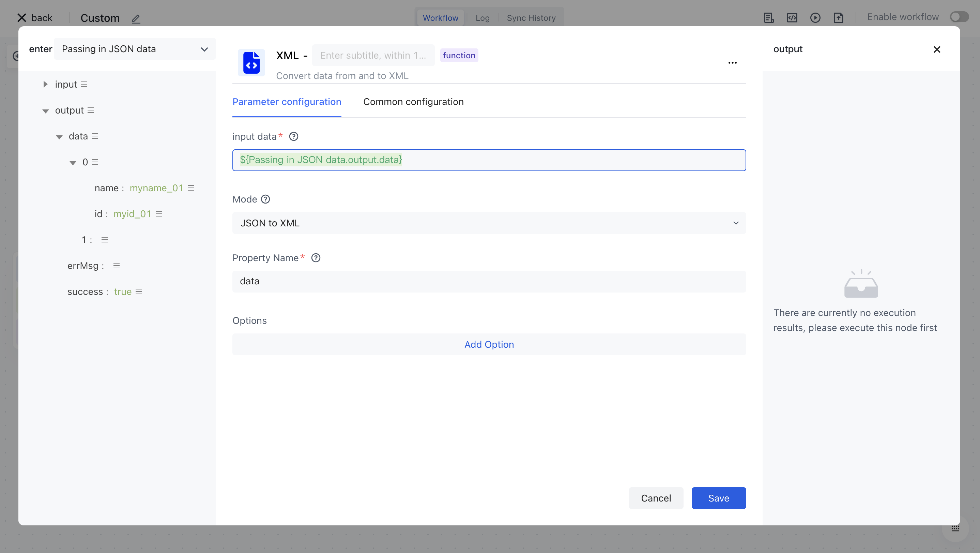This screenshot has width=980, height=553.
Task: Collapse the output tree node
Action: click(45, 111)
